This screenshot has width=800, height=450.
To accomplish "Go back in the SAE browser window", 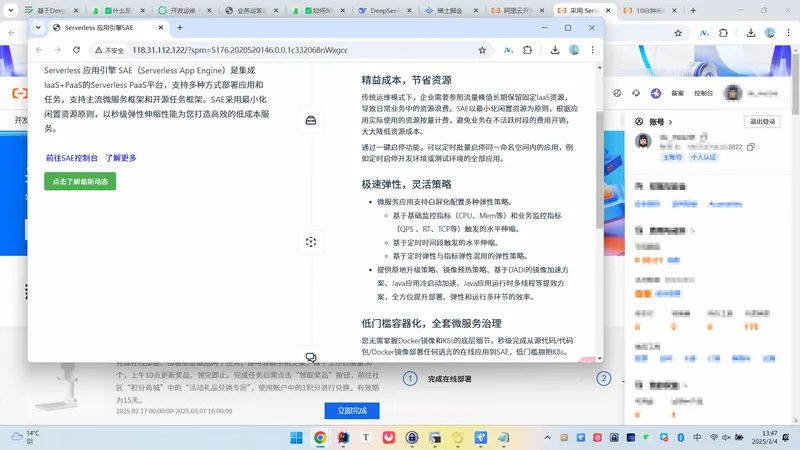I will [x=39, y=50].
